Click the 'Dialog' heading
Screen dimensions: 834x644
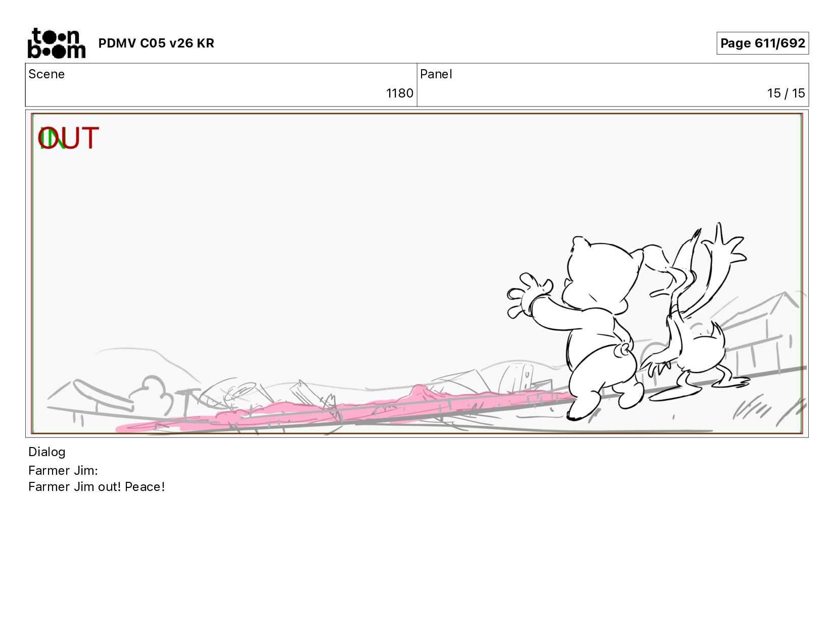(47, 452)
